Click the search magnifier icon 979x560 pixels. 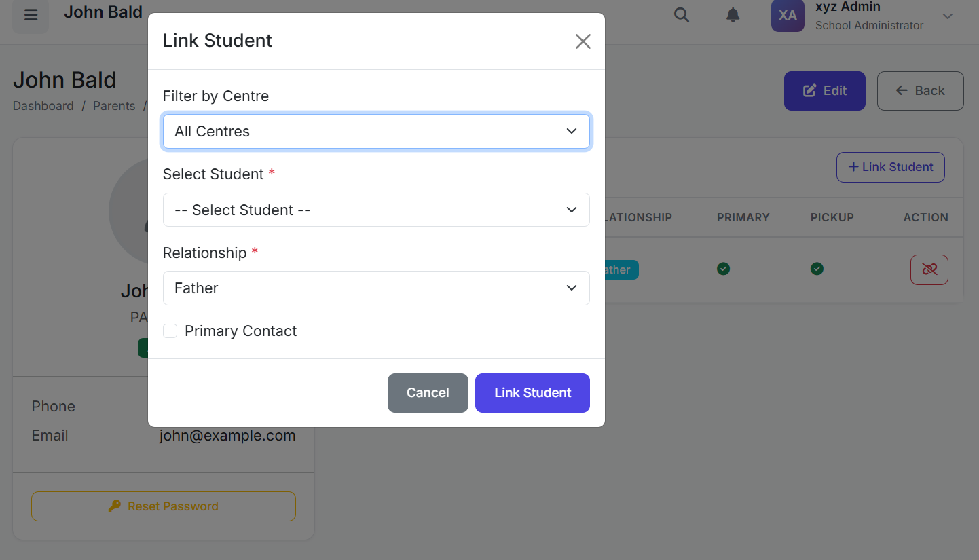(681, 15)
